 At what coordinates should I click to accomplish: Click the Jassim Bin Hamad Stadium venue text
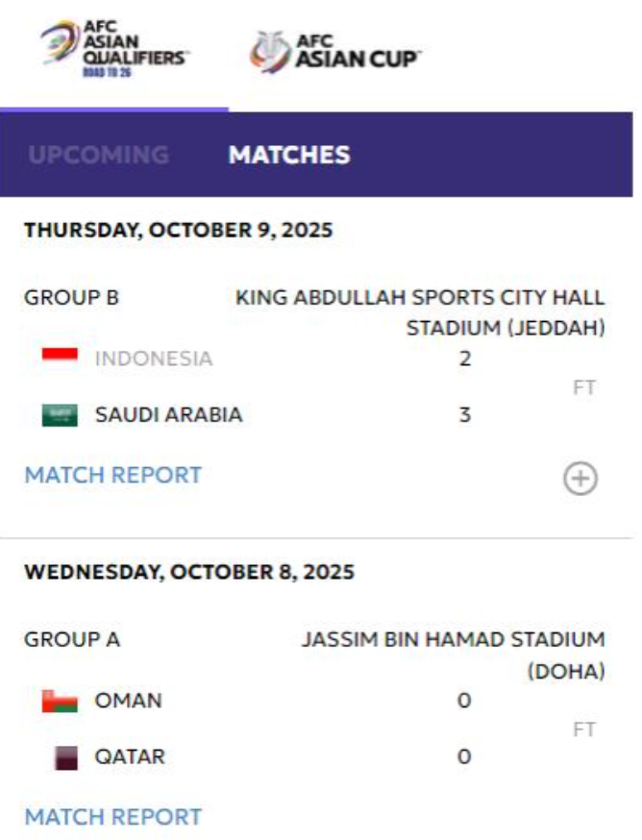pyautogui.click(x=453, y=654)
